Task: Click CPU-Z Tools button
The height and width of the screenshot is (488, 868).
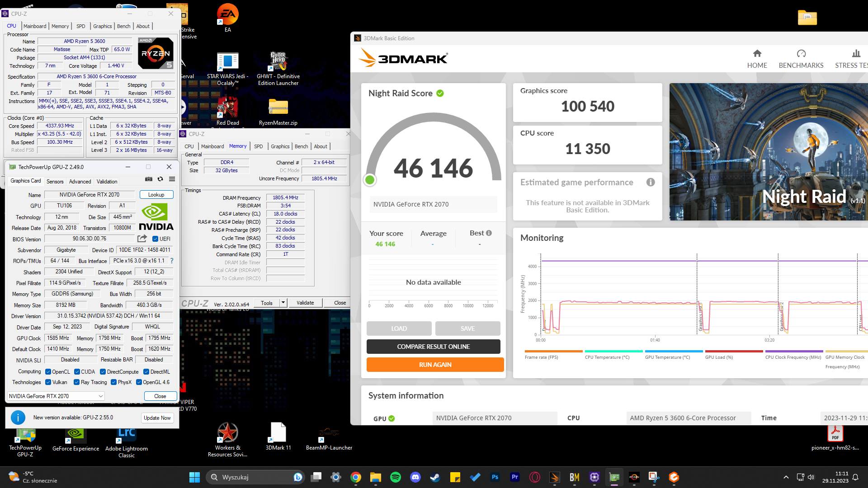Action: (267, 303)
